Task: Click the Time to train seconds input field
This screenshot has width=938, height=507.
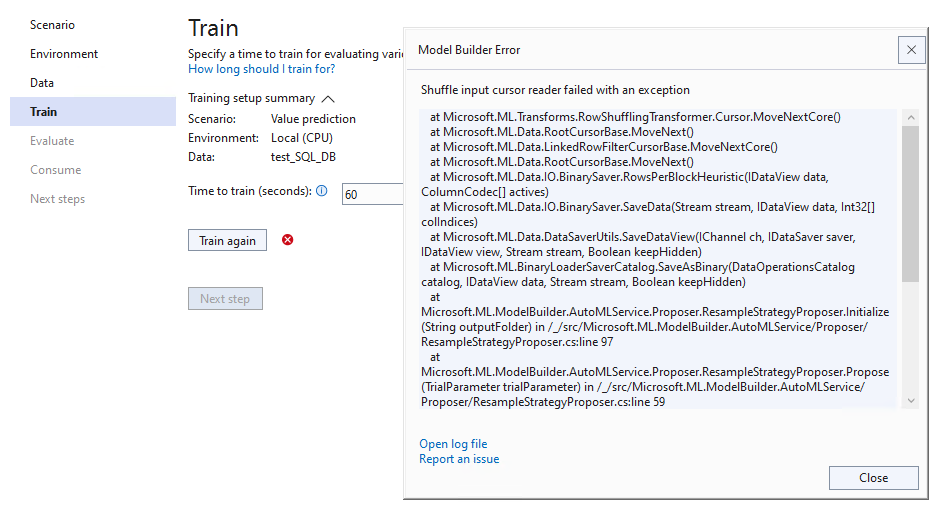Action: click(373, 194)
